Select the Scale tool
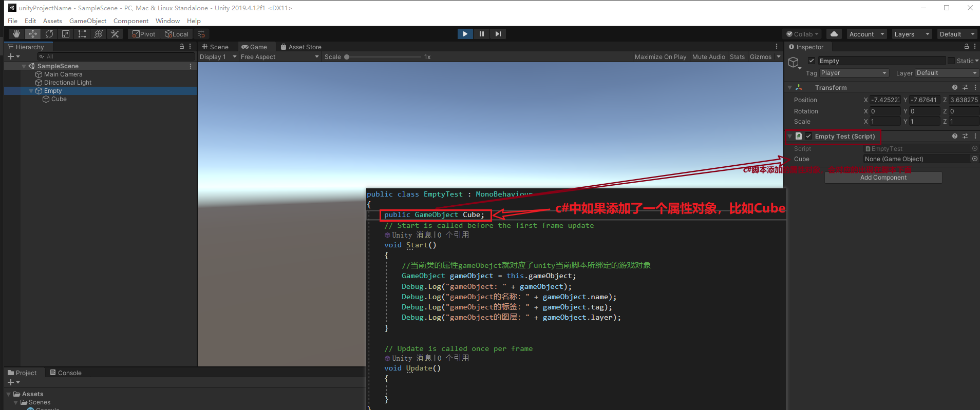Viewport: 980px width, 410px height. tap(66, 34)
